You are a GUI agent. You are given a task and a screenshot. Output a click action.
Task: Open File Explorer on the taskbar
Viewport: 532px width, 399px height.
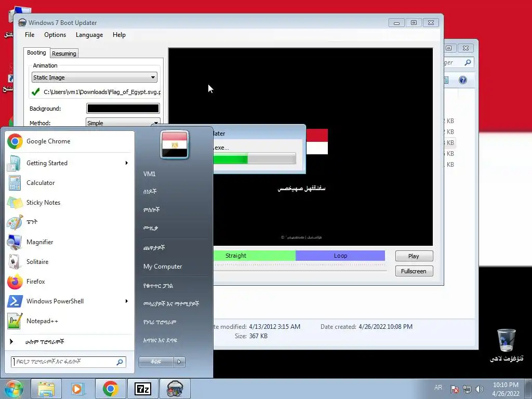(46, 389)
